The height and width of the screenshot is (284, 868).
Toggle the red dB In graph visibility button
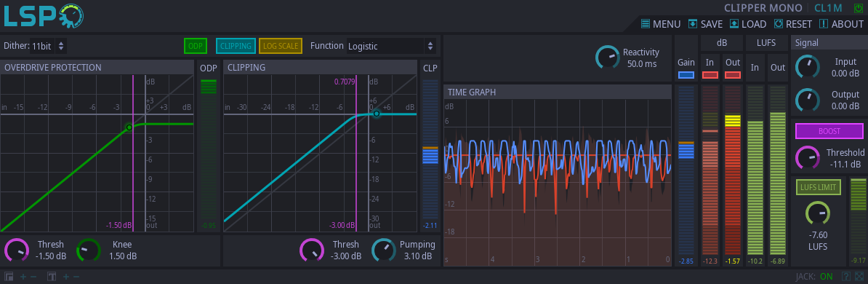710,75
